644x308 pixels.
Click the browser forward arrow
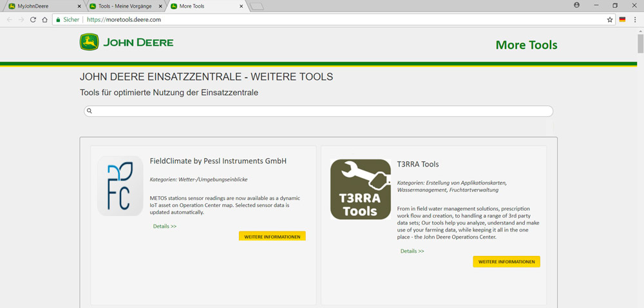21,20
